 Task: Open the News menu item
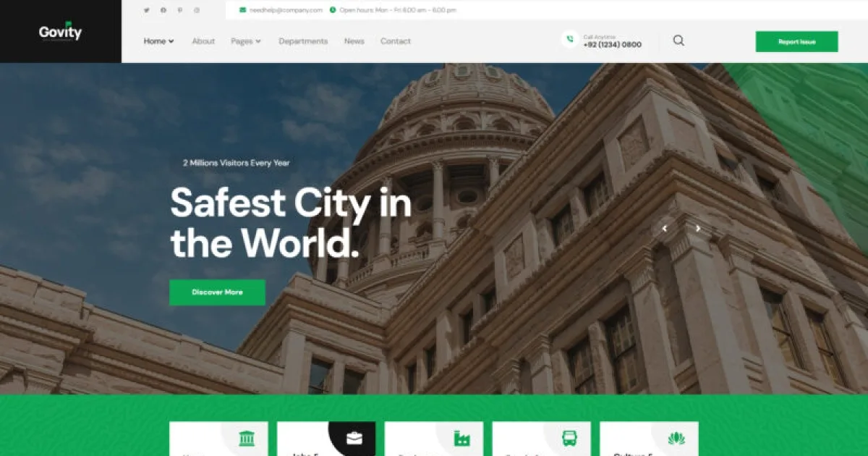tap(354, 41)
